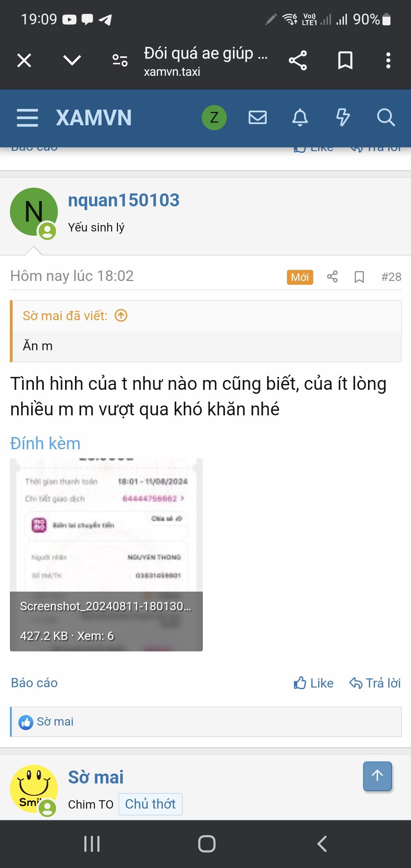
Task: Open the browser site settings icon
Action: (120, 60)
